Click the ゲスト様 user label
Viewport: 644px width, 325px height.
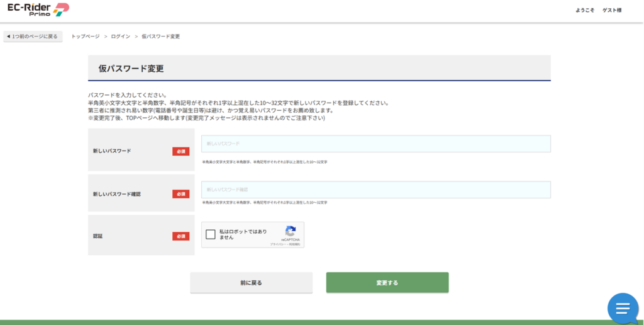coord(612,11)
